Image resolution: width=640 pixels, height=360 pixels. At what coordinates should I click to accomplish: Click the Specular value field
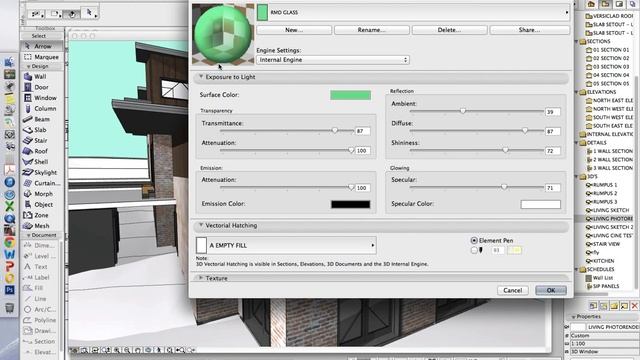click(x=553, y=188)
